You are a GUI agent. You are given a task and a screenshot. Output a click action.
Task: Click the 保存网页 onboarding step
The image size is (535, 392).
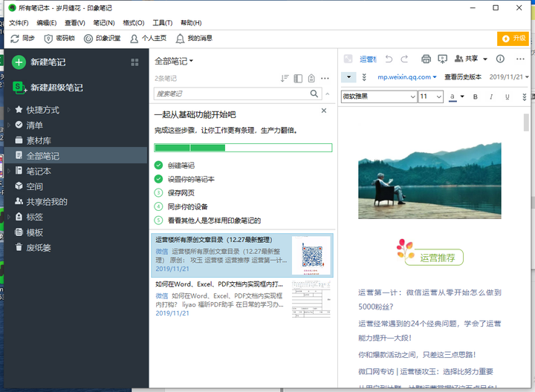pos(181,193)
